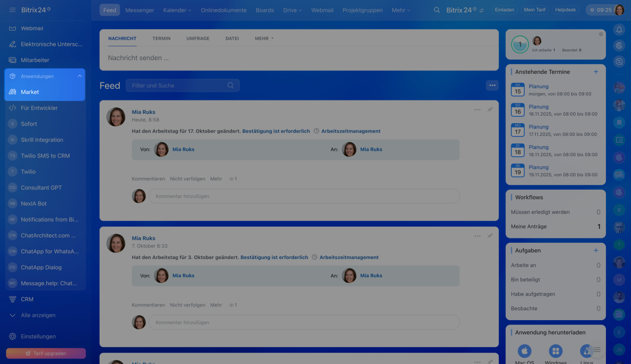Open the Arbeitszeitmanagement link on the 3. Oktober post
Image resolution: width=631 pixels, height=364 pixels.
point(349,258)
